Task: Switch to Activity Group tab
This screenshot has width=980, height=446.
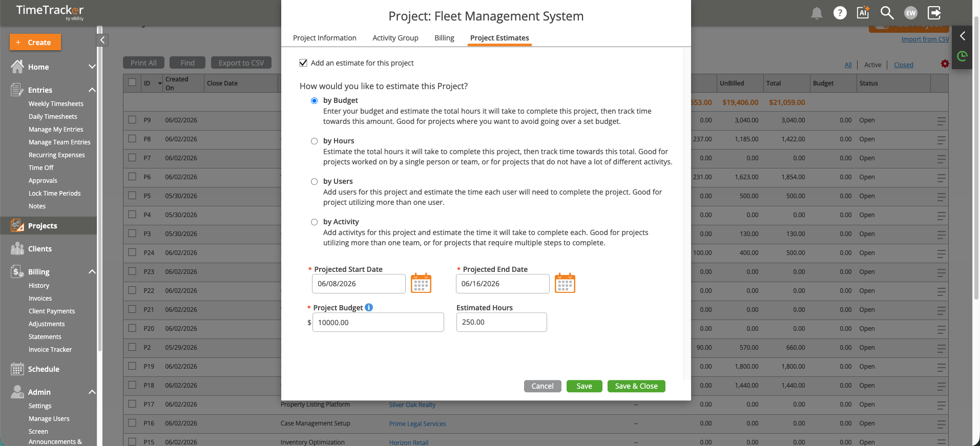Action: [x=395, y=38]
